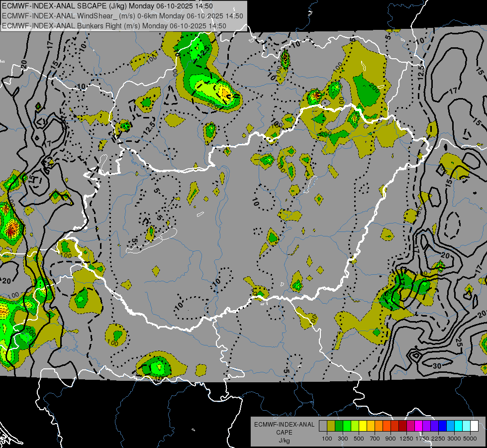
Task: Click the 25 contour label near right edge
Action: [x=459, y=342]
